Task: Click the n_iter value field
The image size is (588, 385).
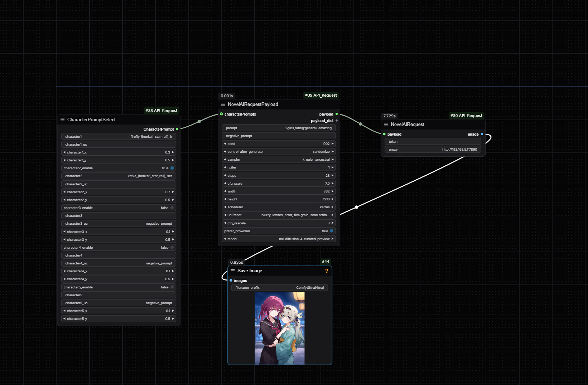Action: click(x=279, y=167)
